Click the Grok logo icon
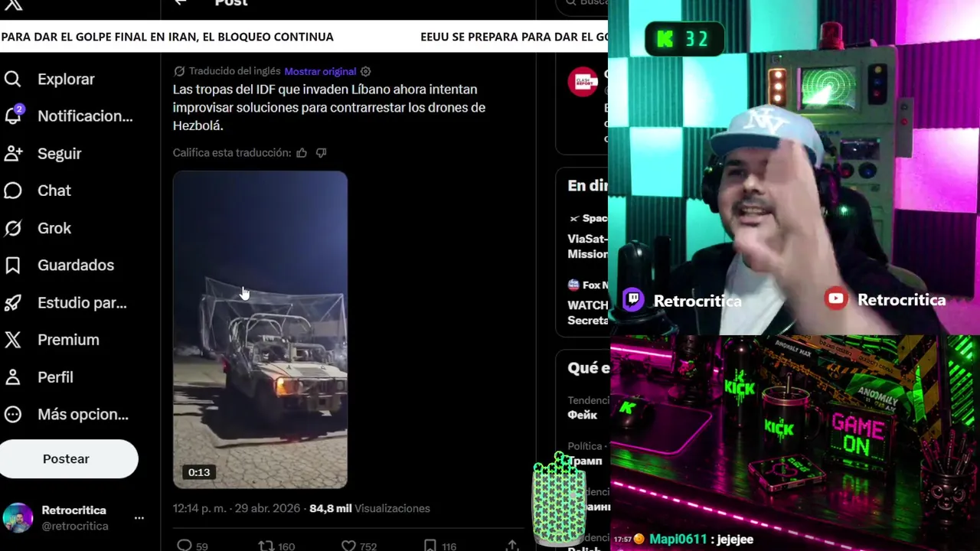This screenshot has width=980, height=551. (x=12, y=228)
